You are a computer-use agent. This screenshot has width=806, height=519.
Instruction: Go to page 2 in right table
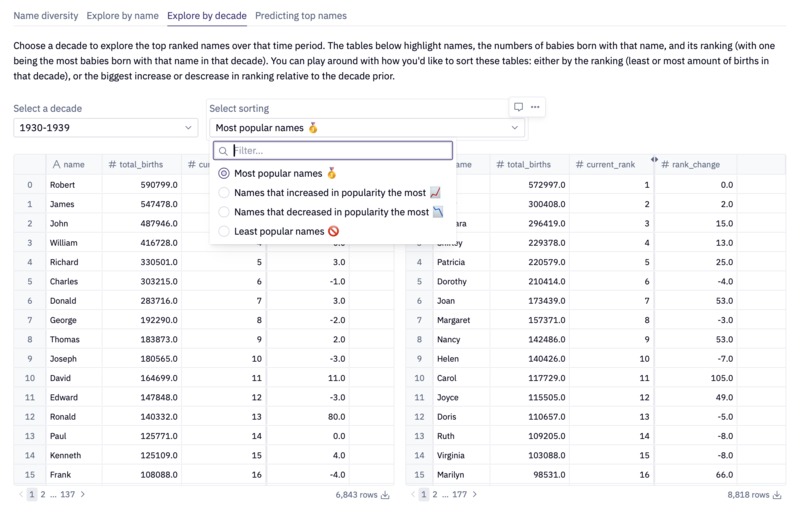tap(435, 494)
